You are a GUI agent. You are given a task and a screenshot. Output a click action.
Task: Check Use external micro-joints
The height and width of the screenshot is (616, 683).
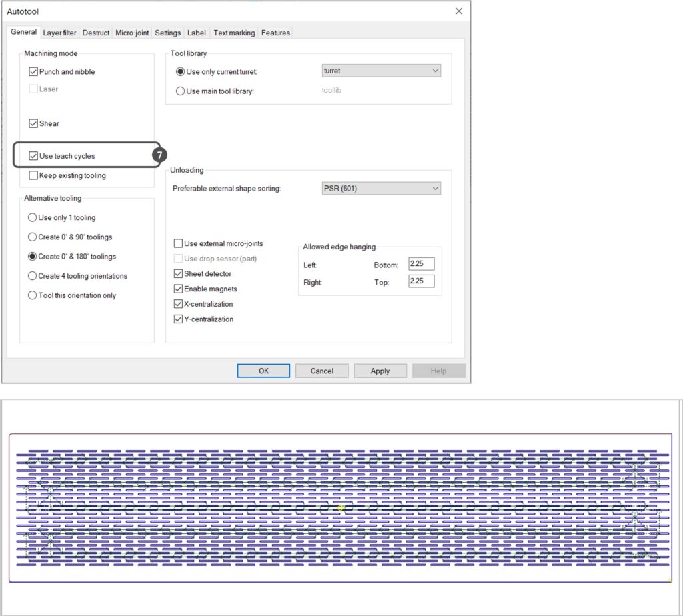coord(178,244)
